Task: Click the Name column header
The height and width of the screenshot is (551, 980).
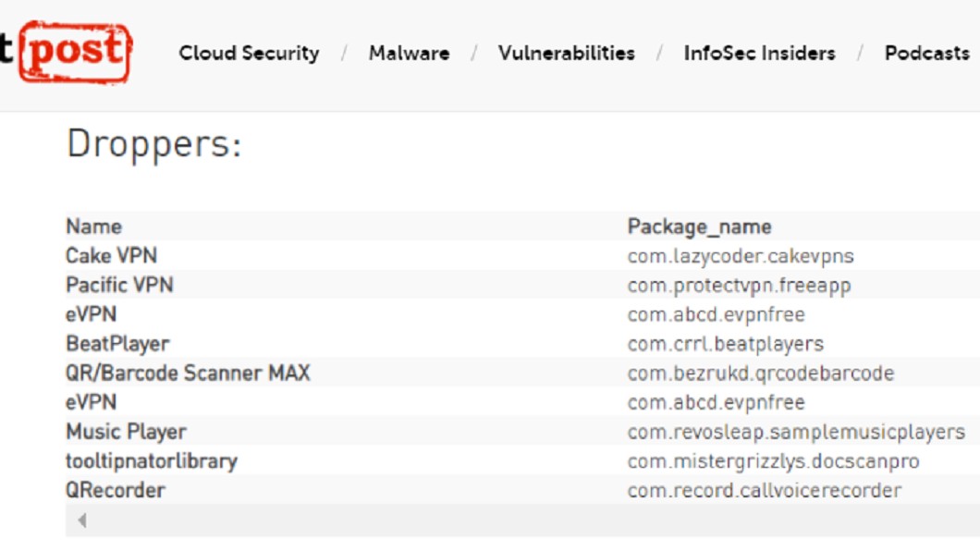Action: pos(93,227)
